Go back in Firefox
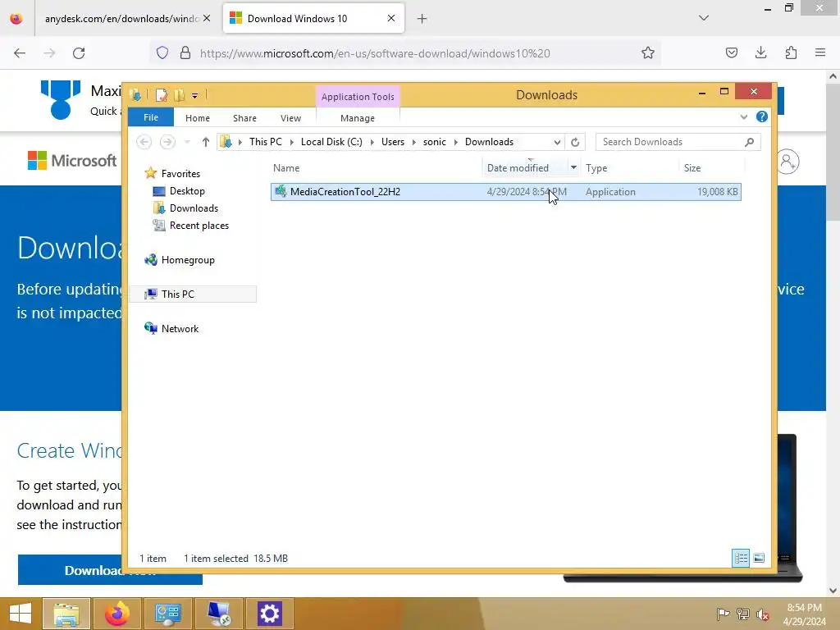Viewport: 840px width, 630px height. 20,53
